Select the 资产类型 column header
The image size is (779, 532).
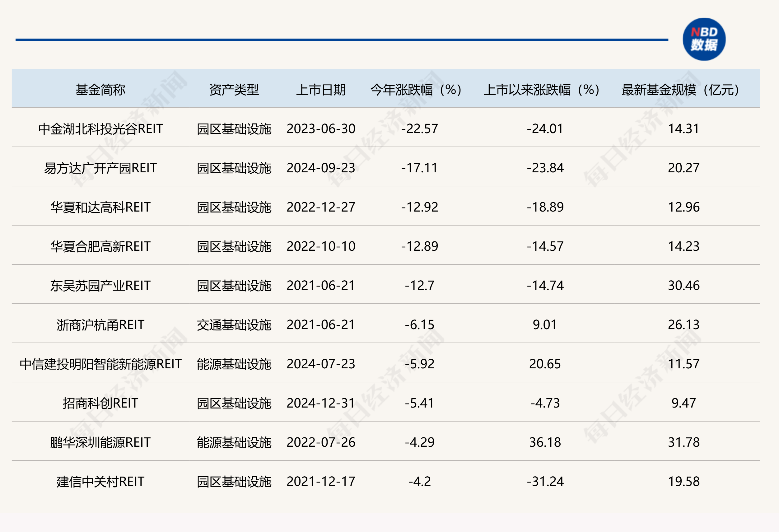234,90
